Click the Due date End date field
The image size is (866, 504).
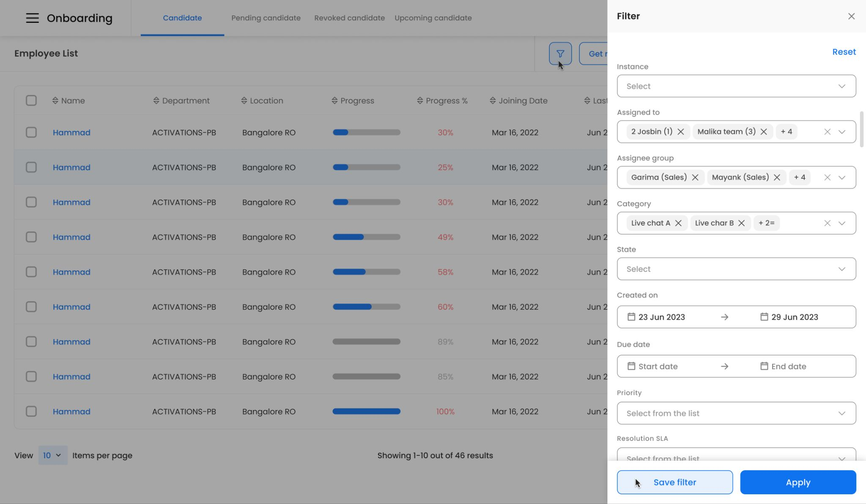point(788,366)
